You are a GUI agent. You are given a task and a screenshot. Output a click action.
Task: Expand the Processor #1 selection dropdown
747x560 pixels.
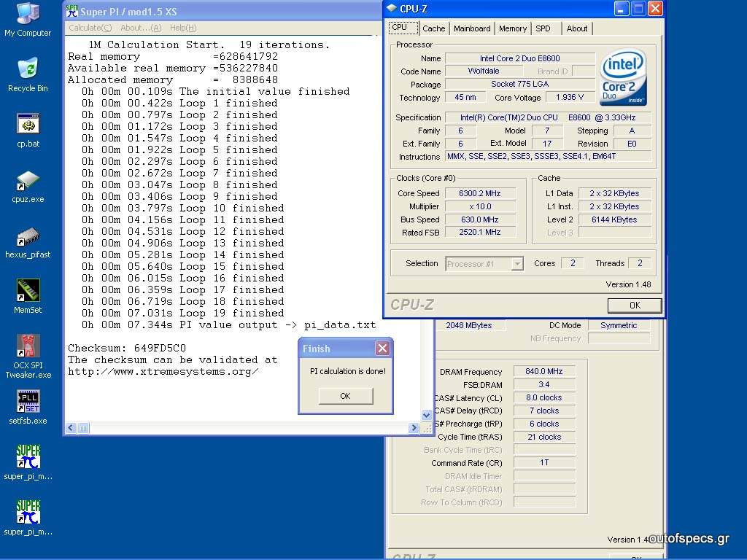pos(517,263)
